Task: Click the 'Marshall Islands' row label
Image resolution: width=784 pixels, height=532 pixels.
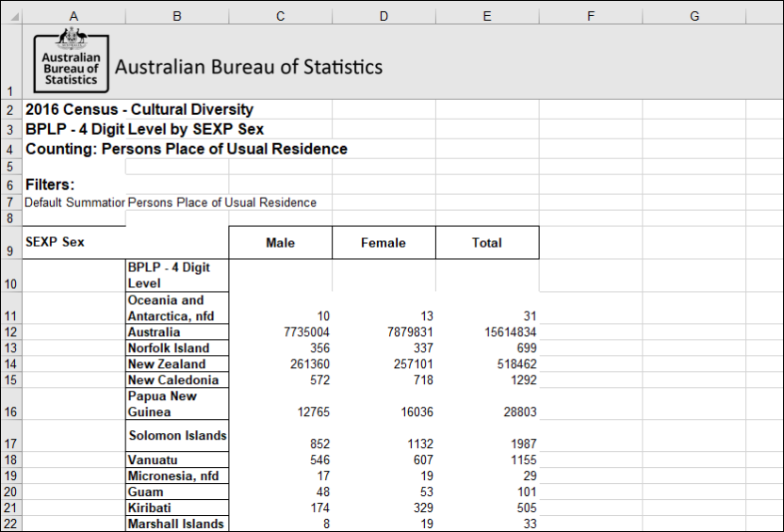Action: (x=177, y=524)
